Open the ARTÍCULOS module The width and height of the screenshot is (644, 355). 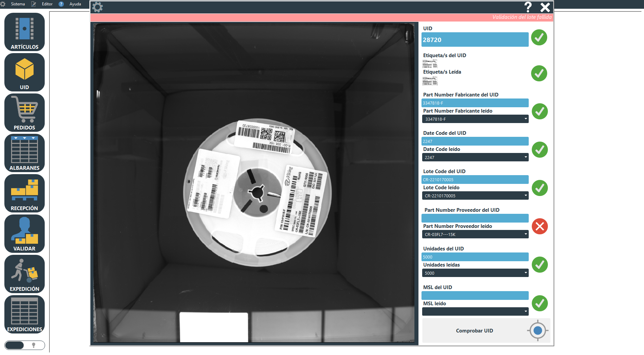coord(25,32)
